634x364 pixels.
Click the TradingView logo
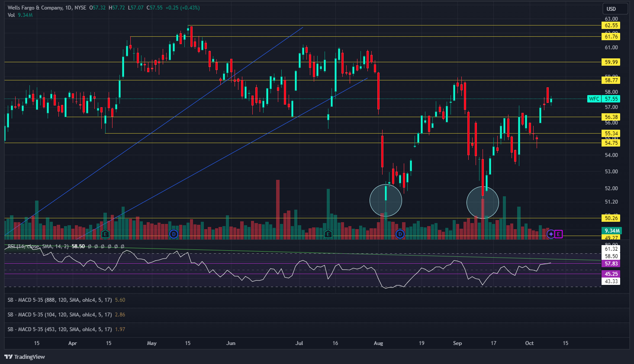tap(25, 357)
